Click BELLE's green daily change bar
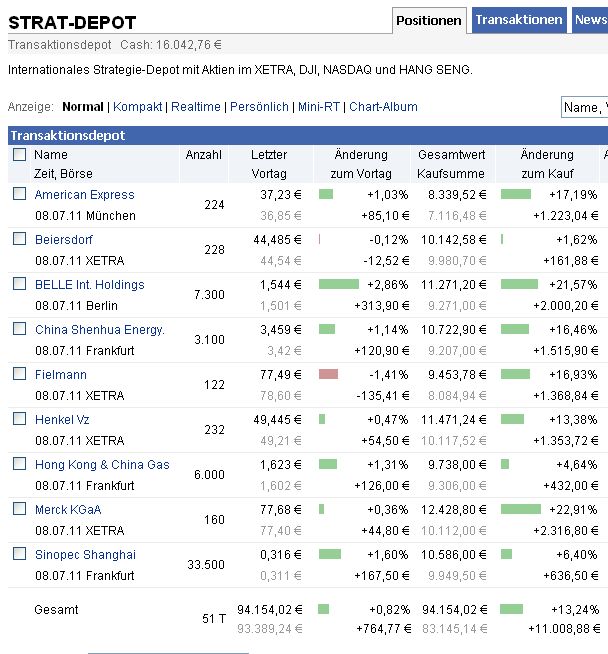 point(339,284)
